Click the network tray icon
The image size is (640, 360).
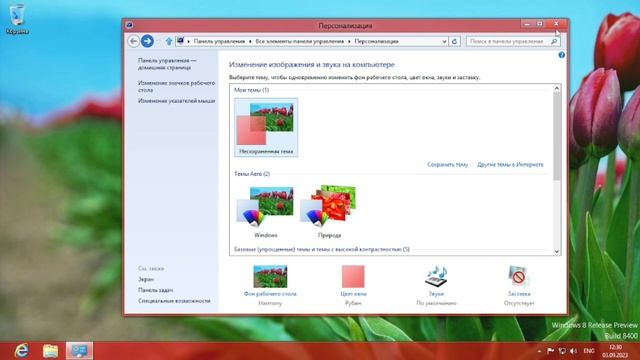pos(562,351)
